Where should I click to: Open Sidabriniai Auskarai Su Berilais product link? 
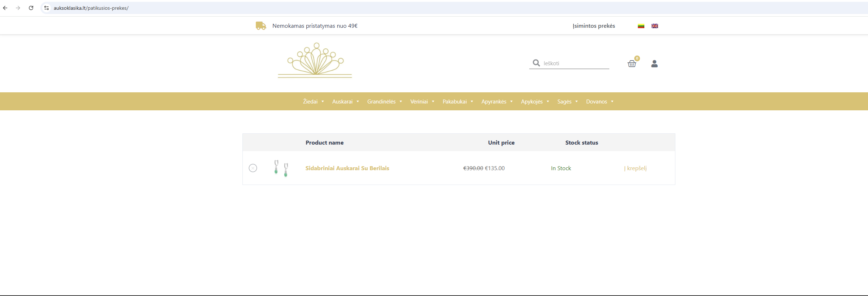point(347,168)
